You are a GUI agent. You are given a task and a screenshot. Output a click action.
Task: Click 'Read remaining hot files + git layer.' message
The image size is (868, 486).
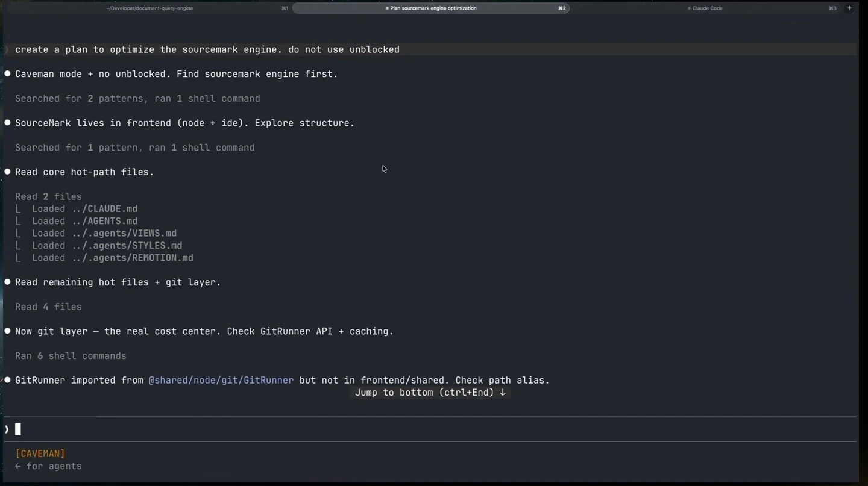tap(118, 282)
